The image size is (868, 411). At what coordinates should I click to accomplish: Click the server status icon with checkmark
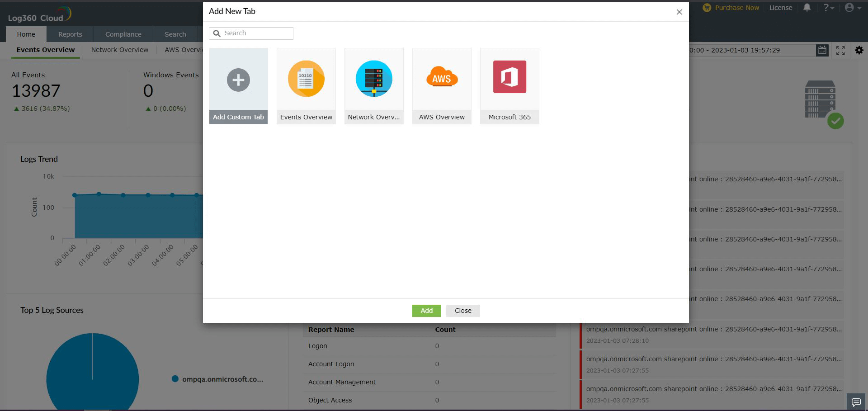click(x=824, y=104)
